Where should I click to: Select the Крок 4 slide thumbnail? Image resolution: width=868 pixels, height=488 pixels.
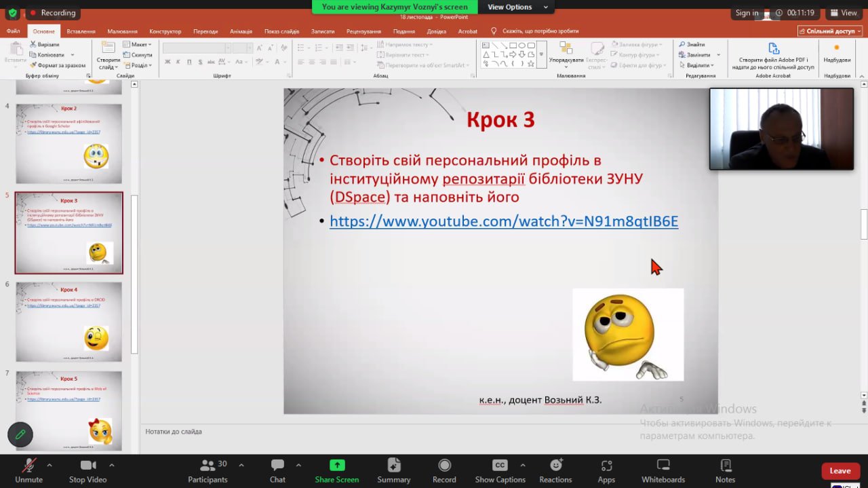[x=68, y=322]
